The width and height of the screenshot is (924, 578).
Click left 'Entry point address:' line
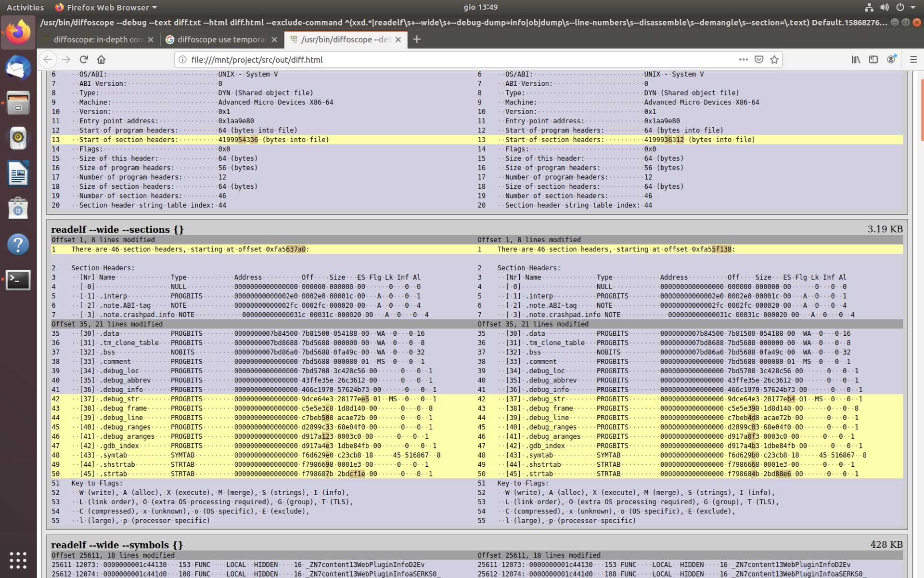point(264,121)
